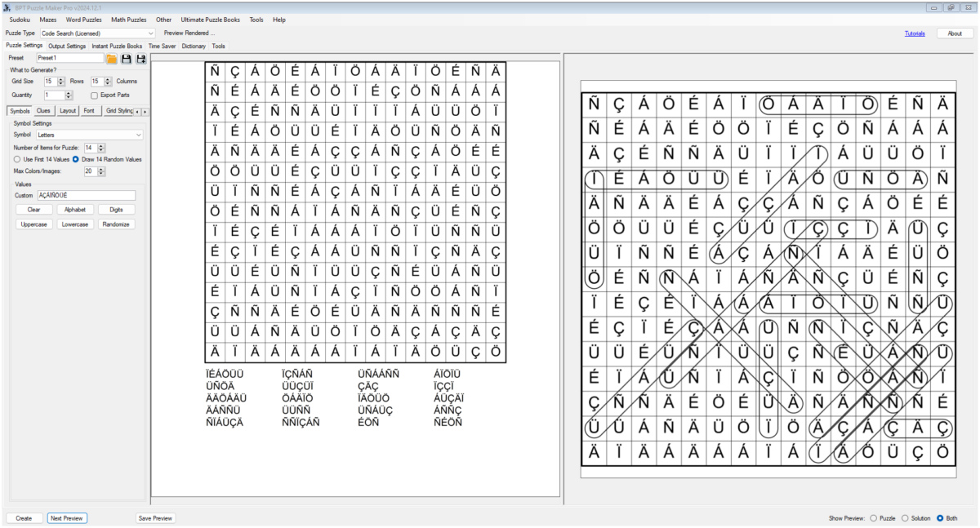
Task: Select Draw 14 Random Values option
Action: tap(106, 159)
